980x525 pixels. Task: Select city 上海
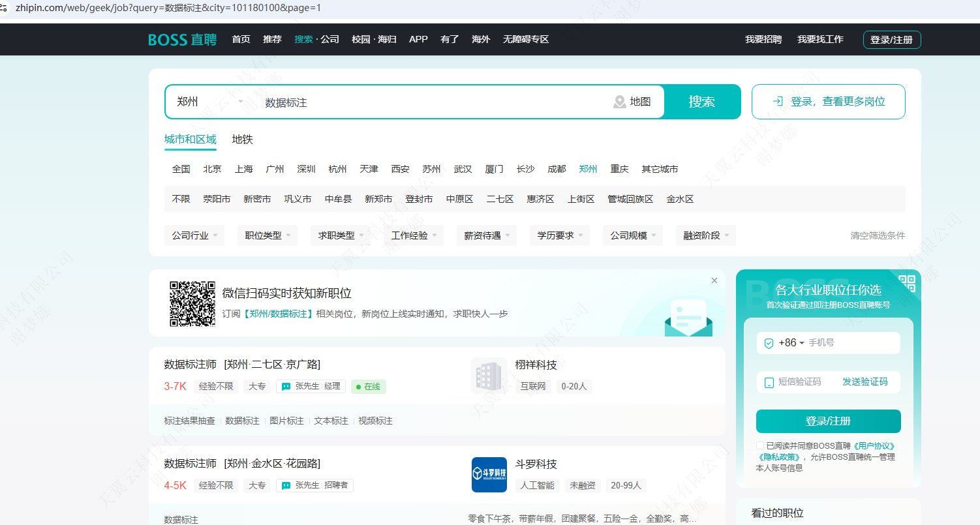tap(243, 169)
